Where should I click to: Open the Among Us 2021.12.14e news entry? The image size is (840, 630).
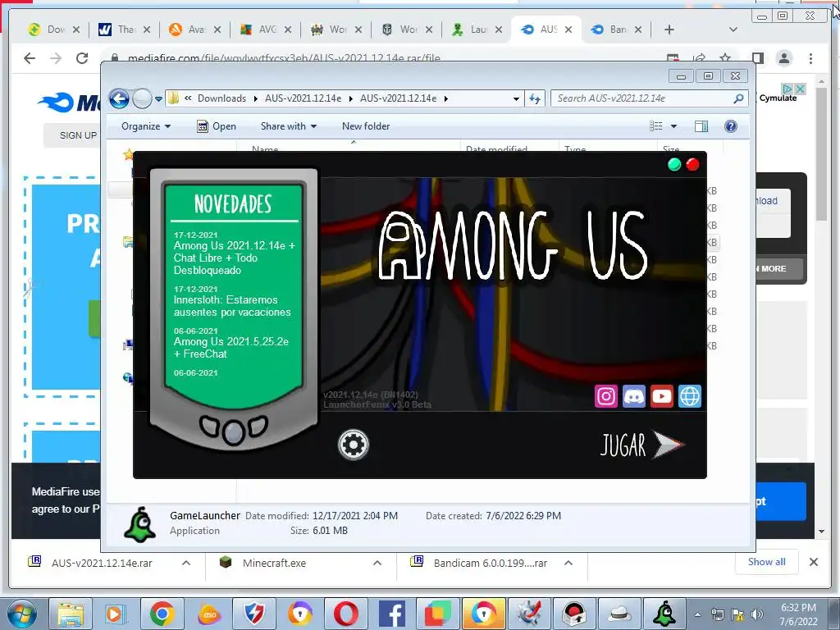click(x=234, y=258)
